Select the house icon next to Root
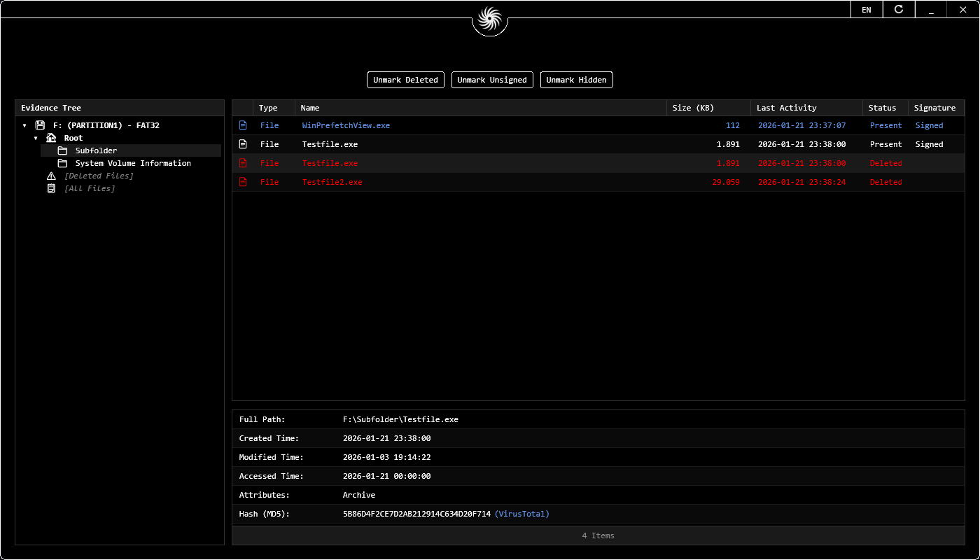 pos(51,137)
